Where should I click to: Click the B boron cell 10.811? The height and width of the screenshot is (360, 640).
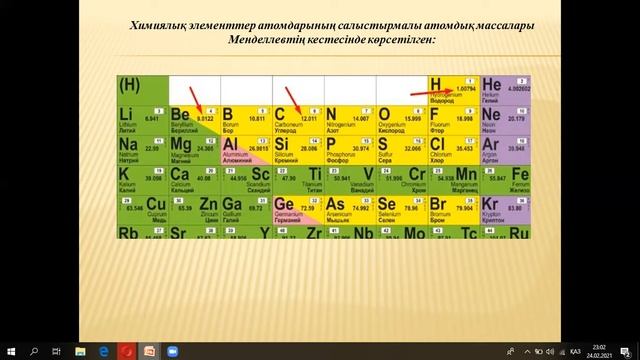pos(247,120)
